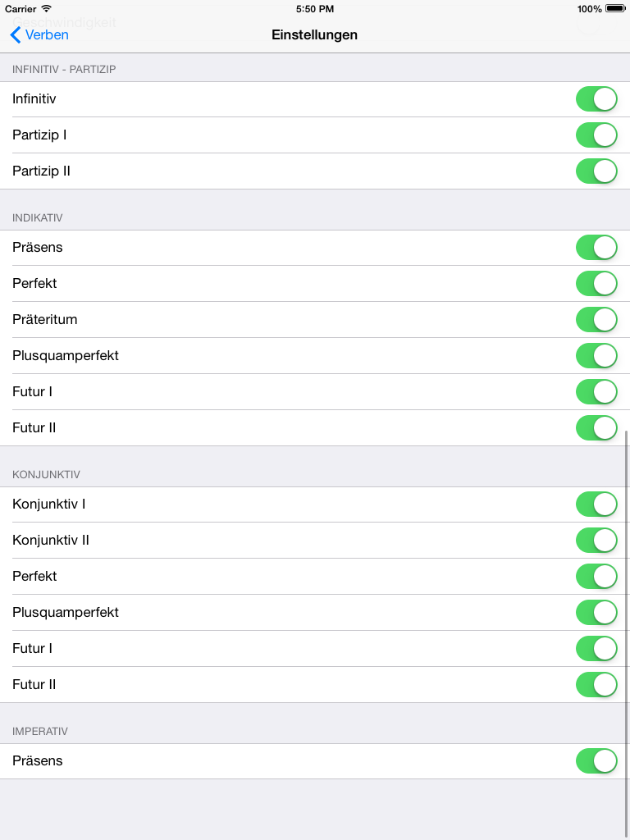This screenshot has width=630, height=840.
Task: Disable the Konjunktiv I toggle
Action: (596, 504)
